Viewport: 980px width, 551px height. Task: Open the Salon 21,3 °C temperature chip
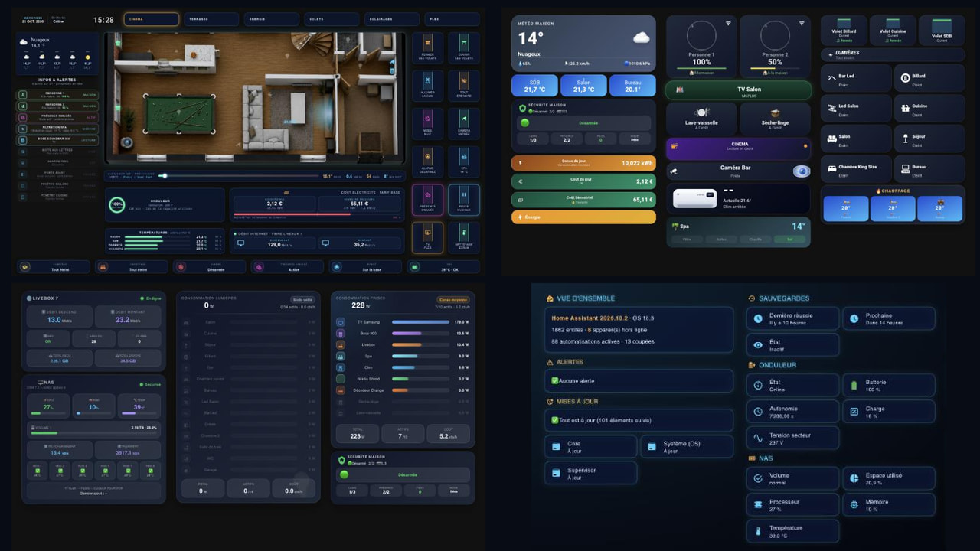583,85
